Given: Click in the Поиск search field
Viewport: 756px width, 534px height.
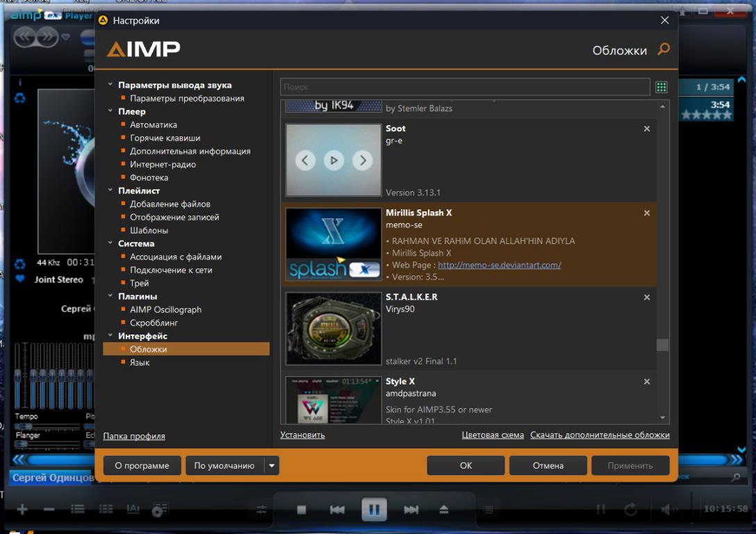Looking at the screenshot, I should [464, 87].
